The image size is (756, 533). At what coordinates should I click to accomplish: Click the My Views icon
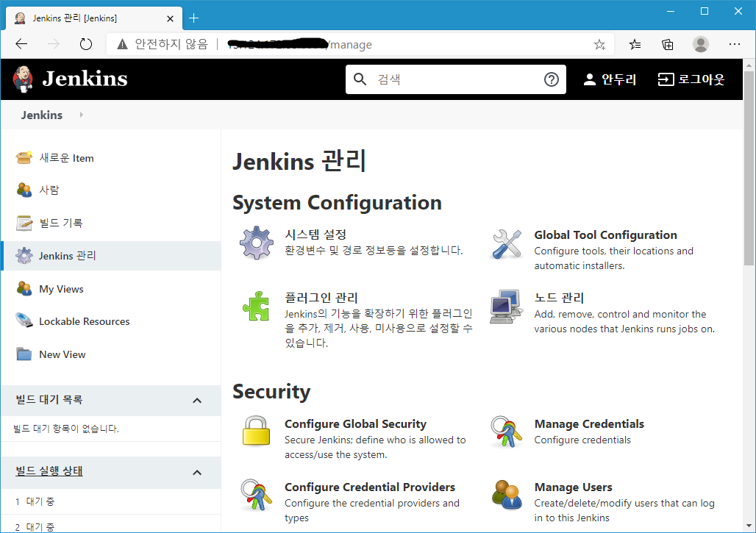tap(24, 289)
